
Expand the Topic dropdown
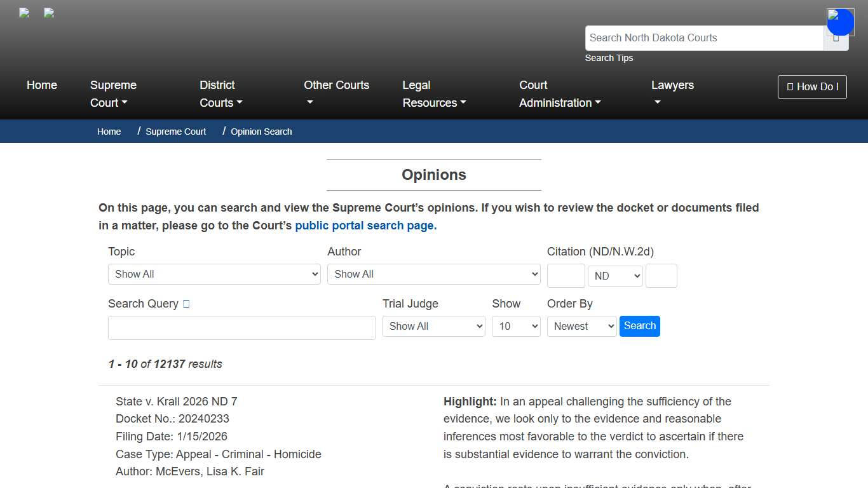214,274
